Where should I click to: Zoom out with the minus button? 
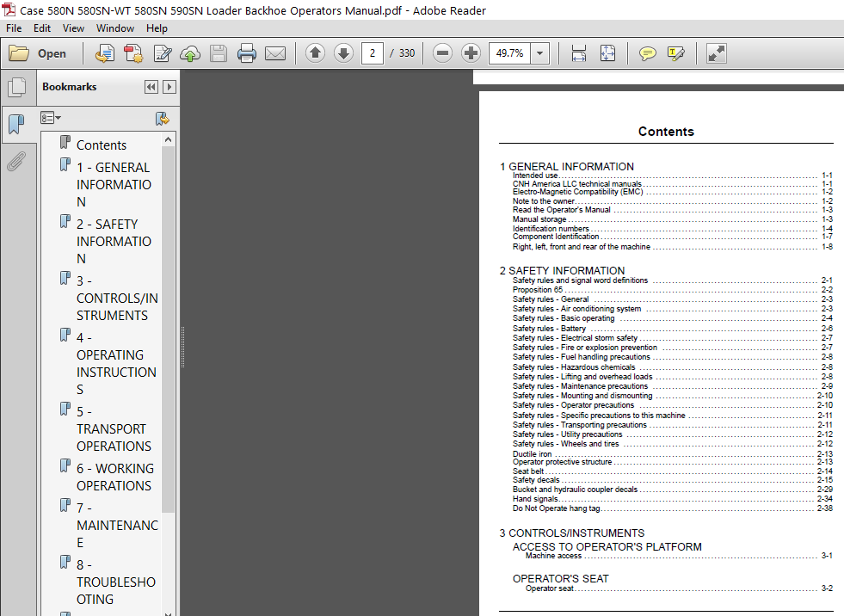pos(442,53)
